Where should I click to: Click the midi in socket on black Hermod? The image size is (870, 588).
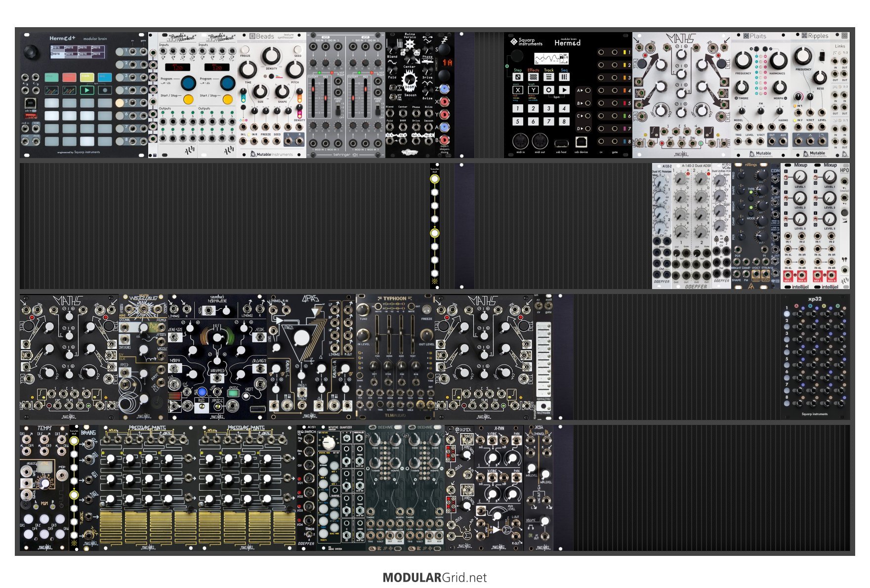pos(520,142)
